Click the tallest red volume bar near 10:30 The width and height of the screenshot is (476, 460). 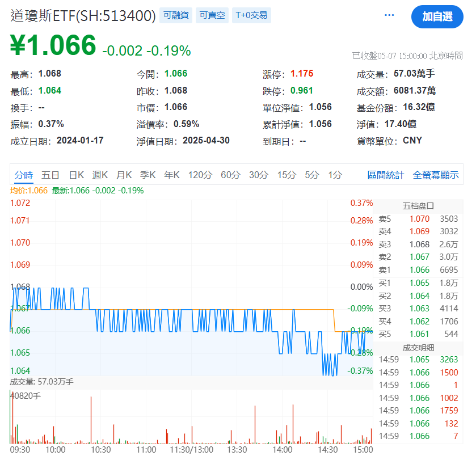tap(91, 420)
